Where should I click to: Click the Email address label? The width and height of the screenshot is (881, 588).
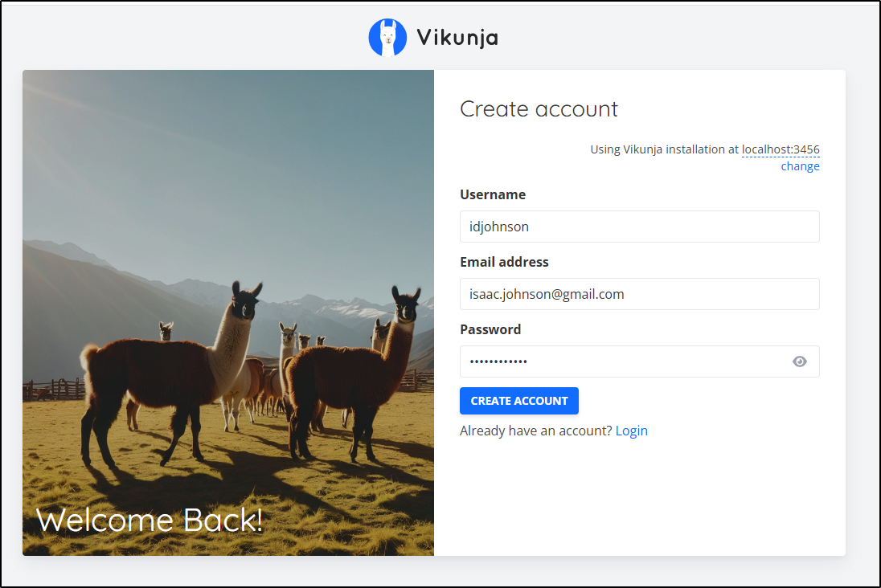pos(504,262)
